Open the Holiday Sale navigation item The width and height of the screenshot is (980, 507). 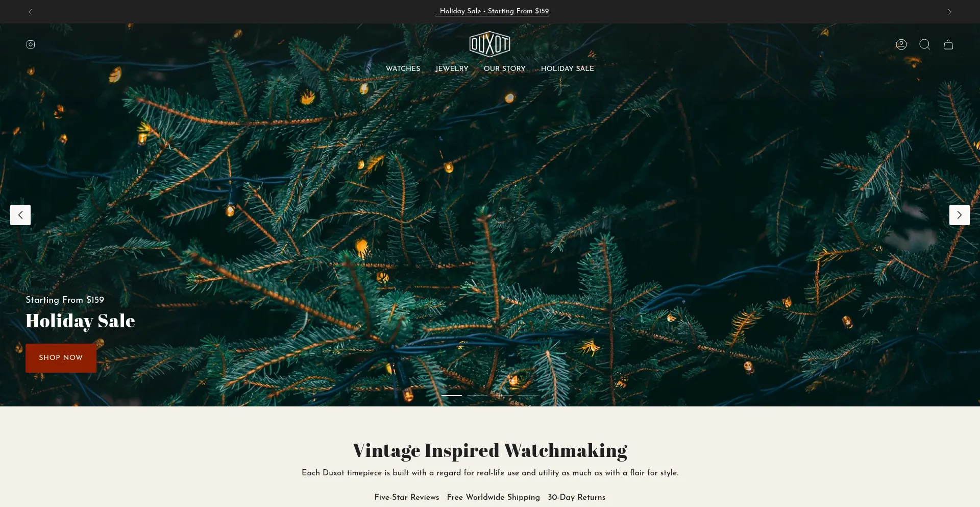pyautogui.click(x=567, y=68)
